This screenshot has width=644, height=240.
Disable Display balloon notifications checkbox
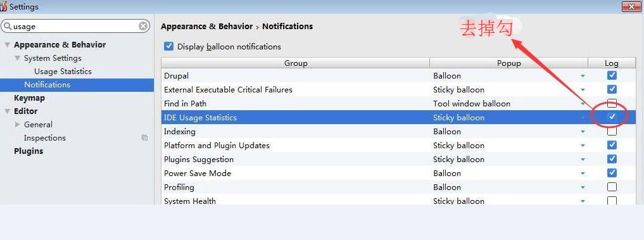pyautogui.click(x=168, y=46)
